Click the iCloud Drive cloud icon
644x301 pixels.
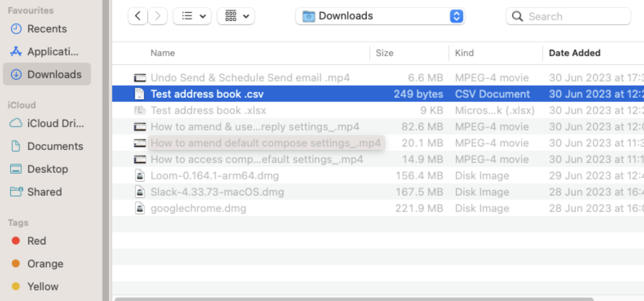[16, 123]
